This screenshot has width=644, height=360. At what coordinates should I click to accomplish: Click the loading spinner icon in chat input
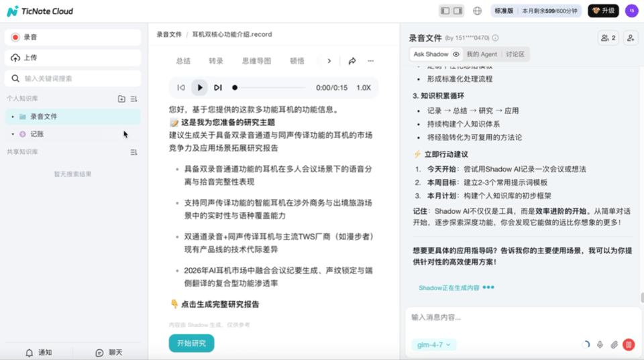[x=586, y=345]
